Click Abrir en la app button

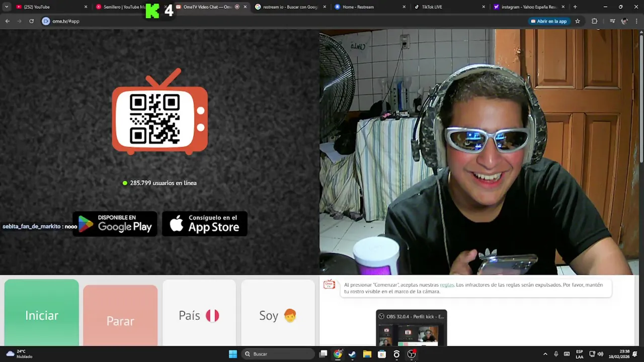click(x=549, y=21)
